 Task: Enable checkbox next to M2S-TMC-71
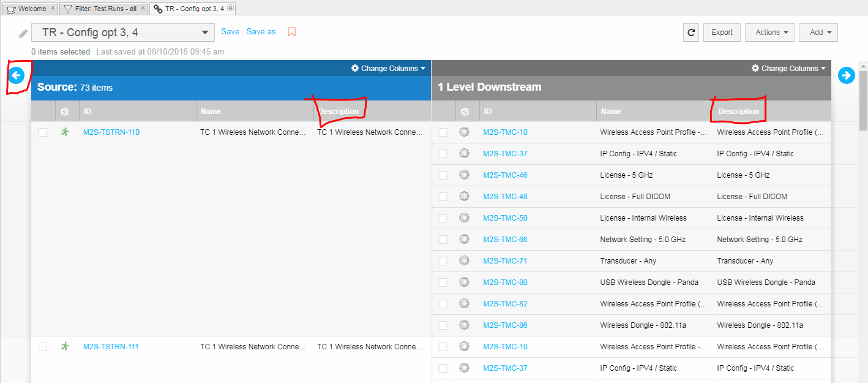click(x=443, y=261)
